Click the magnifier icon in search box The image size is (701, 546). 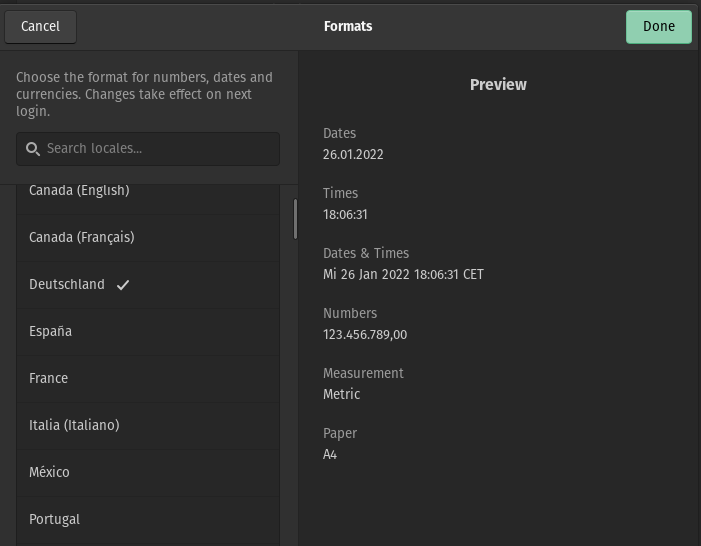click(x=33, y=149)
